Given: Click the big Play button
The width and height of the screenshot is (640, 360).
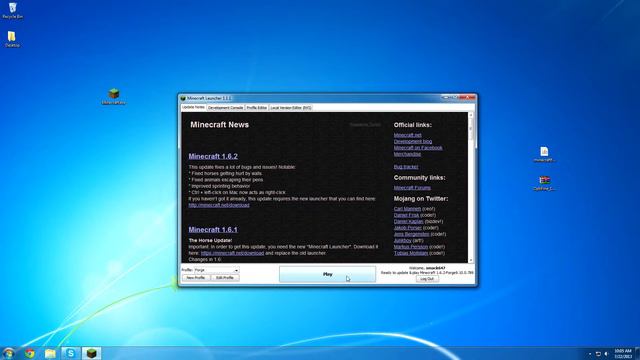Looking at the screenshot, I should 327,274.
